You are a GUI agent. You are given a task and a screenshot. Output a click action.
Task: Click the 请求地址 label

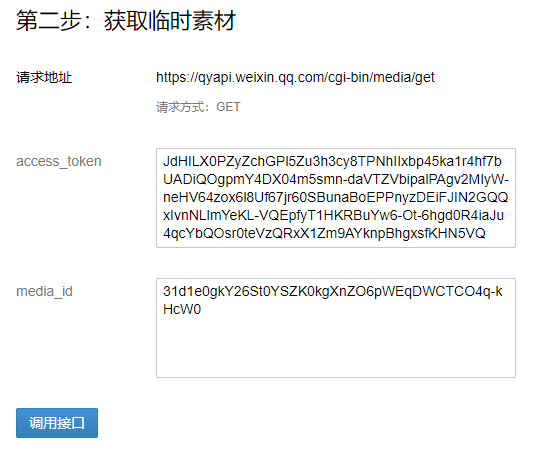coord(44,77)
